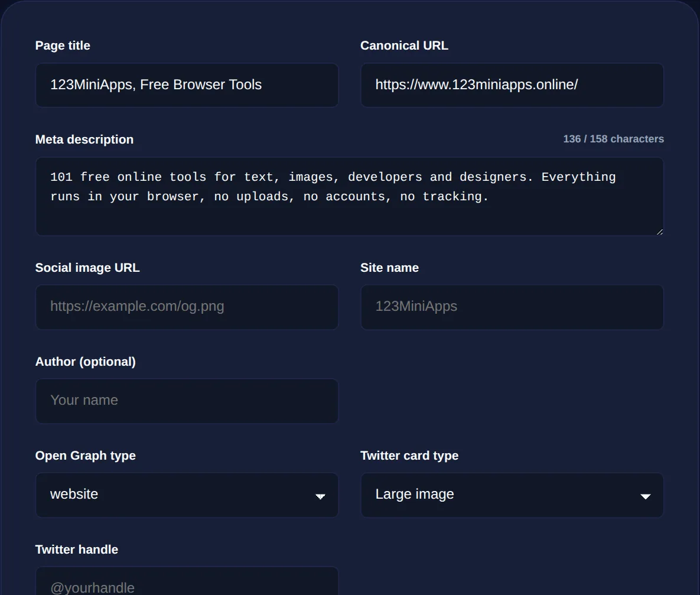Image resolution: width=700 pixels, height=595 pixels.
Task: Click the 'Social image URL' label
Action: (87, 268)
